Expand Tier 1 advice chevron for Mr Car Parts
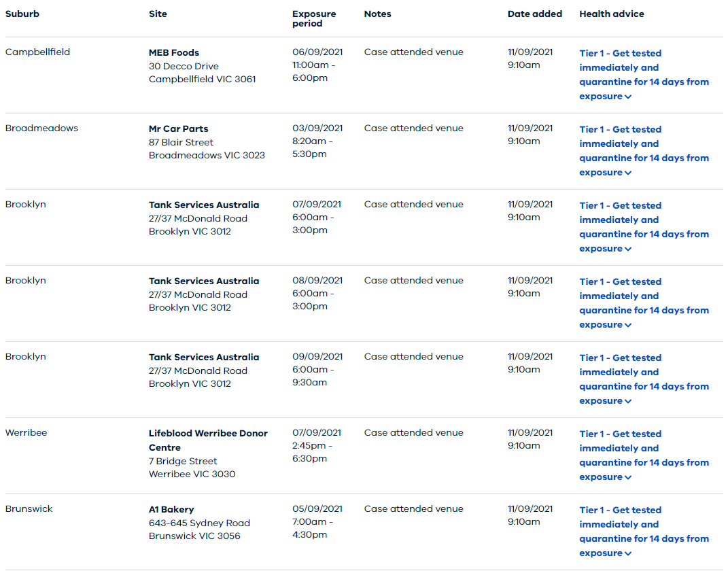The height and width of the screenshot is (571, 728). tap(628, 173)
